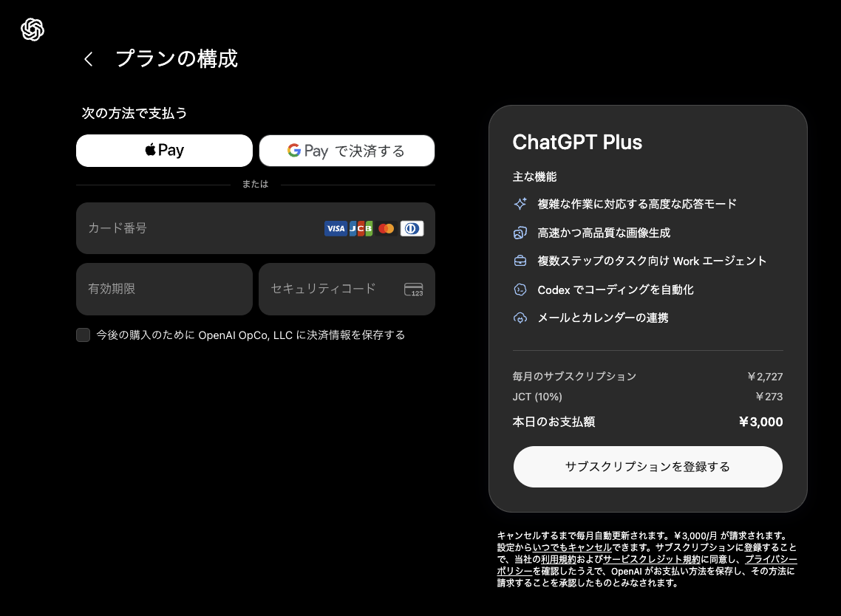Click the cloud icon beside メールとカレンダーの連携
Image resolution: width=841 pixels, height=616 pixels.
coord(520,318)
